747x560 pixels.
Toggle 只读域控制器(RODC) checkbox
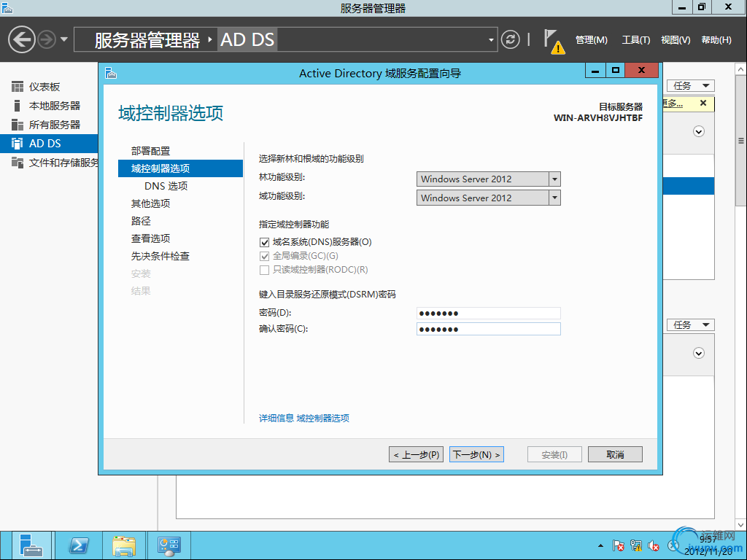[x=264, y=270]
